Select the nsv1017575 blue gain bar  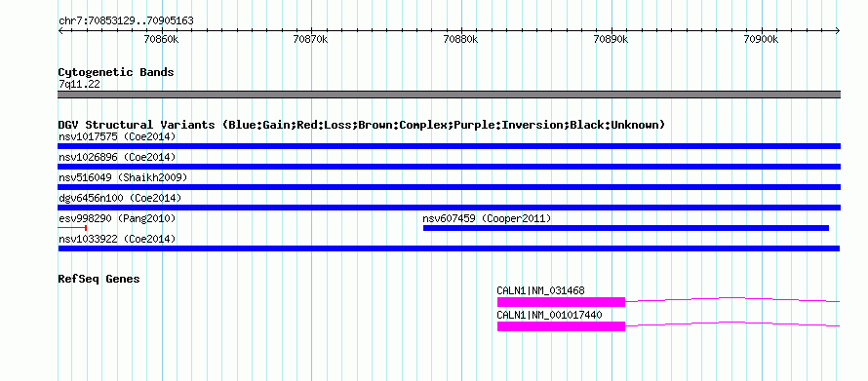[x=449, y=146]
